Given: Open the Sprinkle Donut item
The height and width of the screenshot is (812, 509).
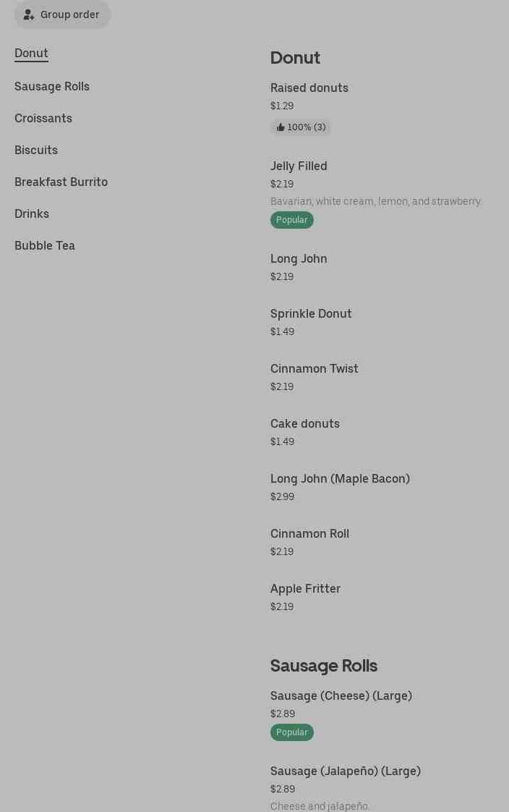Looking at the screenshot, I should point(311,314).
